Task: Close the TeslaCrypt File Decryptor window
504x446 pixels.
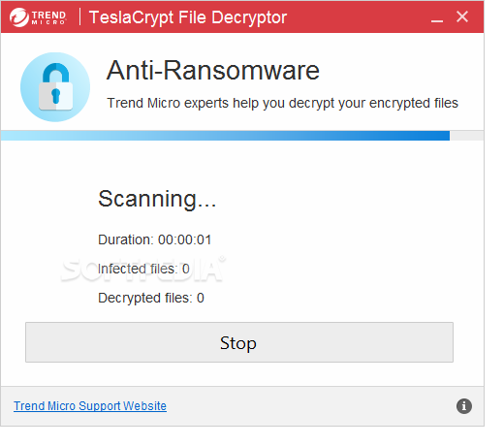Action: point(462,16)
